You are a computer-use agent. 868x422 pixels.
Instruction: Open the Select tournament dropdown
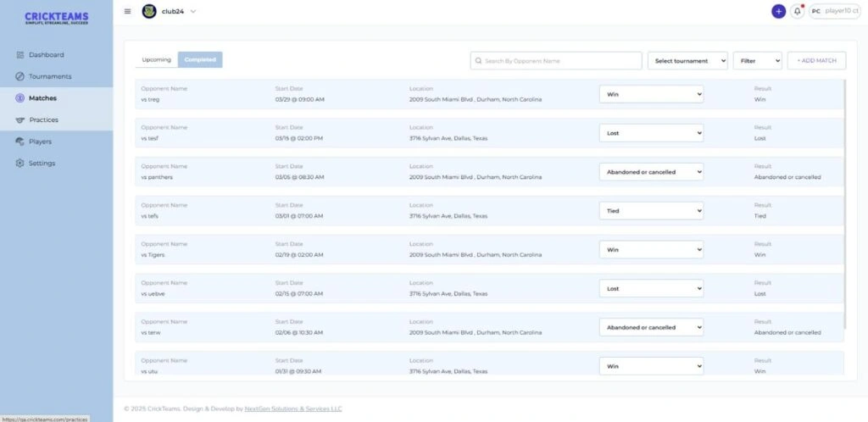(x=687, y=61)
